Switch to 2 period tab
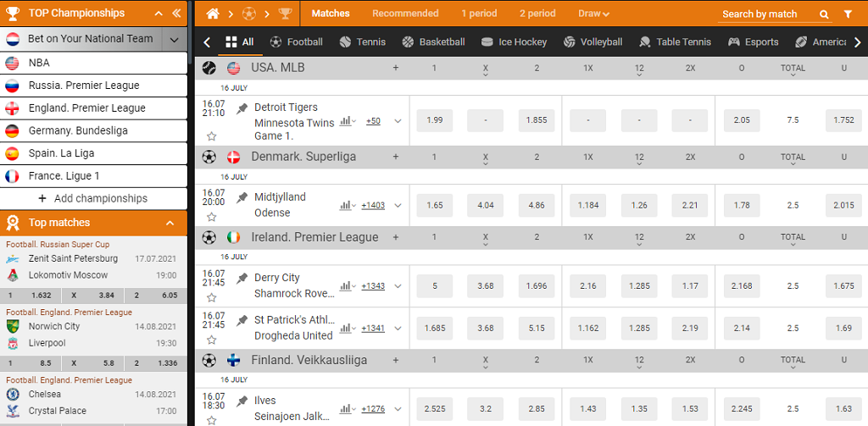Viewport: 868px width, 426px height. [x=537, y=14]
